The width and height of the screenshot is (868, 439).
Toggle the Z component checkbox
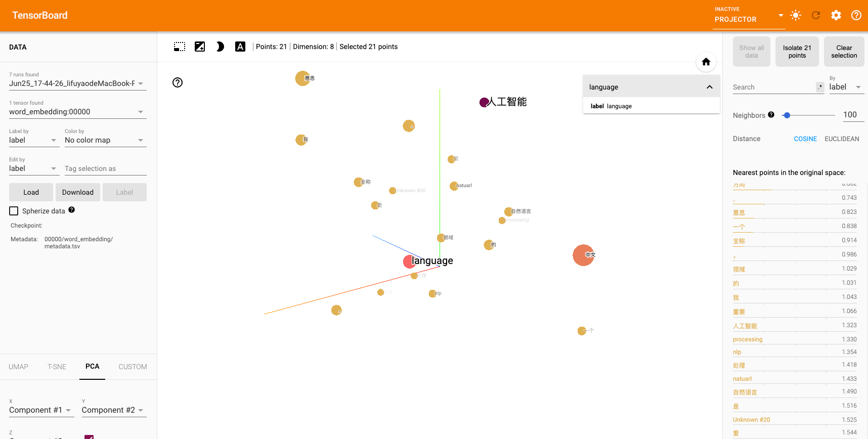89,437
